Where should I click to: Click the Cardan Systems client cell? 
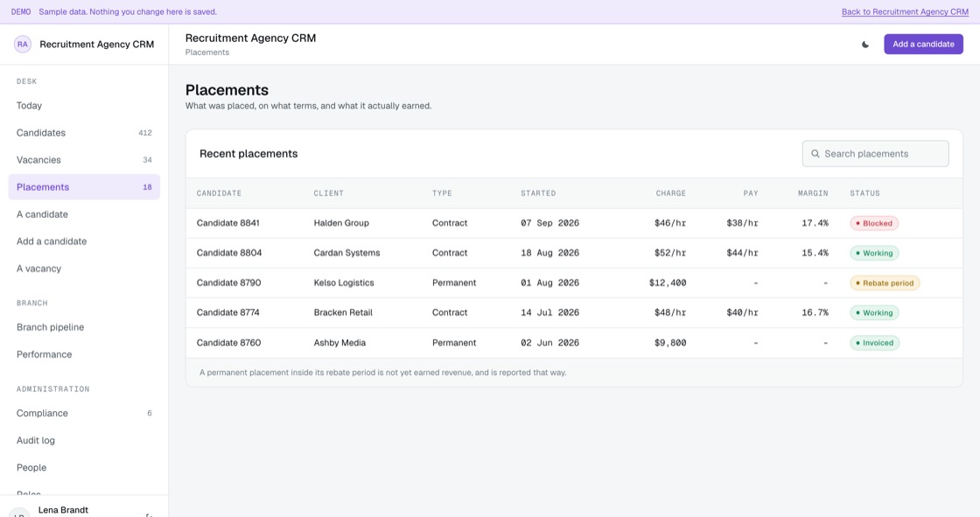point(346,253)
